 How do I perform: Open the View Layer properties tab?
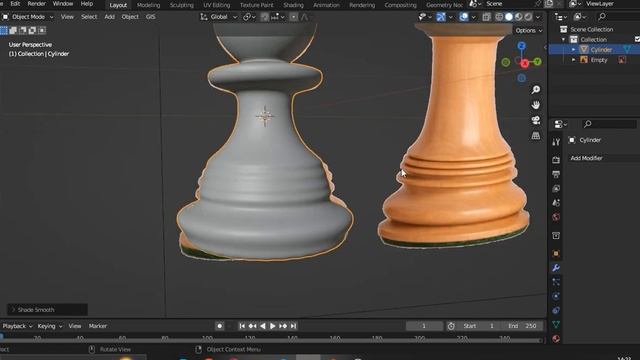[x=556, y=189]
